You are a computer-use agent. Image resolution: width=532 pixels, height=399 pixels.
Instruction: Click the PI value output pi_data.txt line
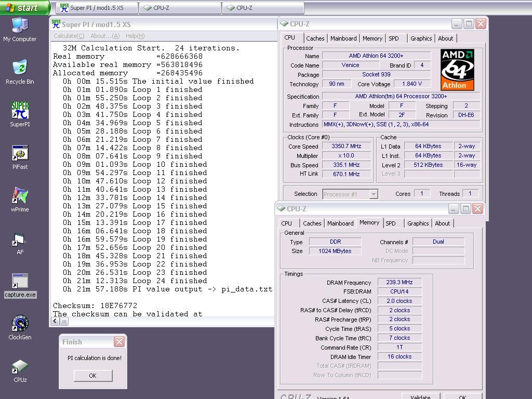tap(167, 289)
